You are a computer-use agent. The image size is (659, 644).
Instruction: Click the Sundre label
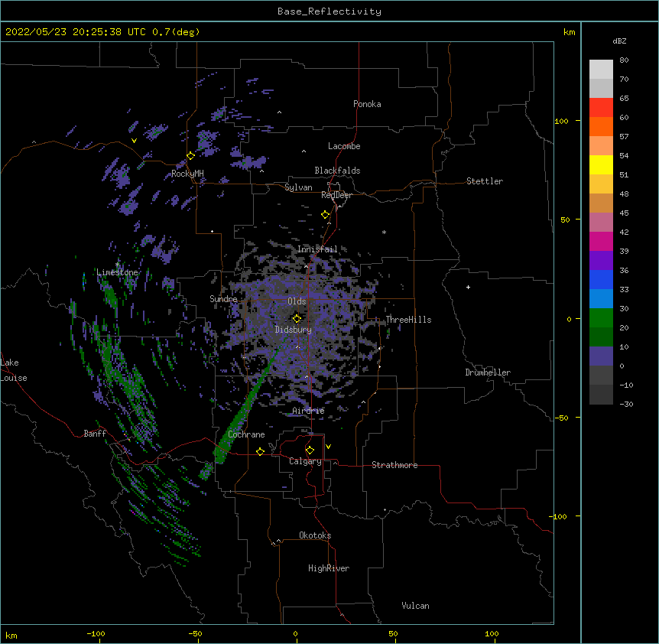223,299
